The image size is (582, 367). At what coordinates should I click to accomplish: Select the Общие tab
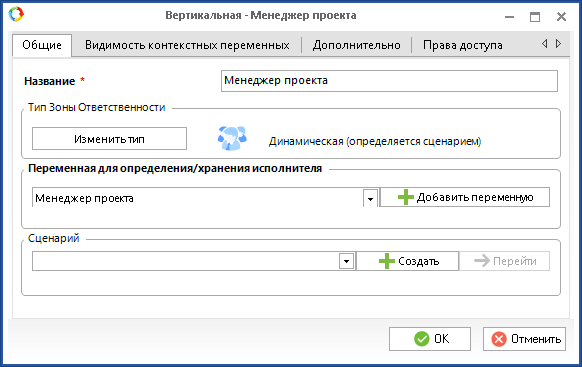tap(42, 45)
